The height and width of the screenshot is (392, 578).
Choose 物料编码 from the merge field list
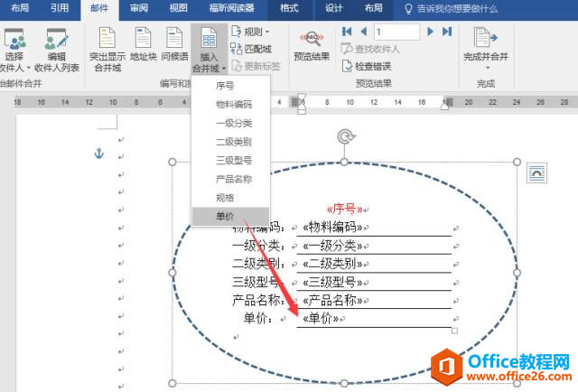click(x=231, y=105)
